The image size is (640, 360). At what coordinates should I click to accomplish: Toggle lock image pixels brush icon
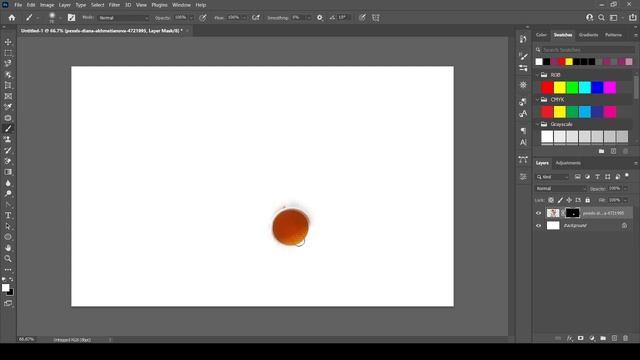tap(560, 200)
